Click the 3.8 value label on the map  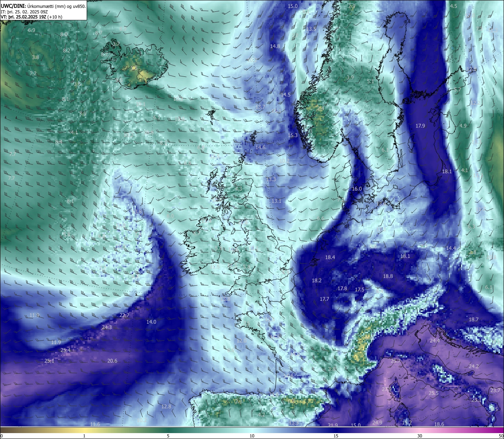coord(35,57)
